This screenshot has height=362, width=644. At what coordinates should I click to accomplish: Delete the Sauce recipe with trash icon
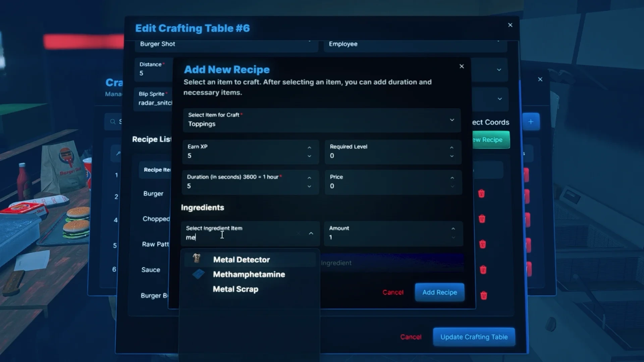tap(483, 269)
